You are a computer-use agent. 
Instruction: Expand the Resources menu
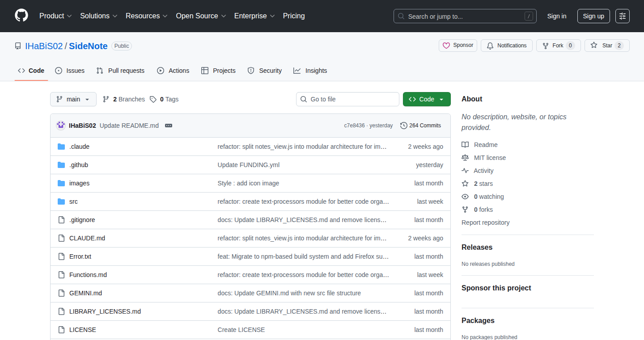coord(147,16)
